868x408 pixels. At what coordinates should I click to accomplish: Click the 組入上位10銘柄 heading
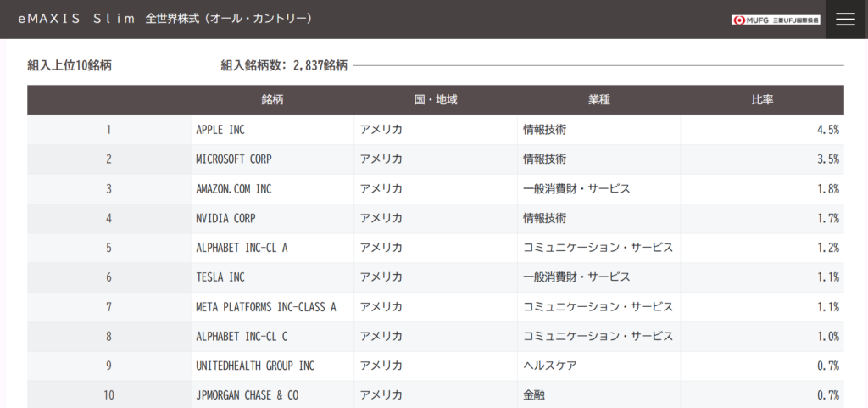70,65
